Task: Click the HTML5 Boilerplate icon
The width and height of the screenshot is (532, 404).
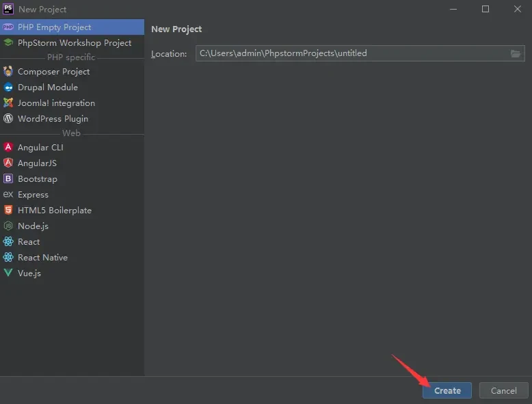Action: tap(8, 210)
